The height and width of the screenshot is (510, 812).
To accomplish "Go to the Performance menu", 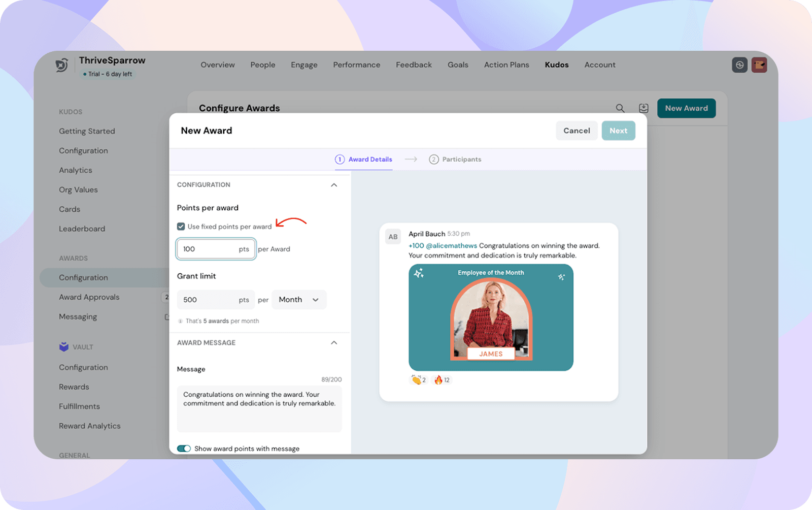I will tap(357, 65).
